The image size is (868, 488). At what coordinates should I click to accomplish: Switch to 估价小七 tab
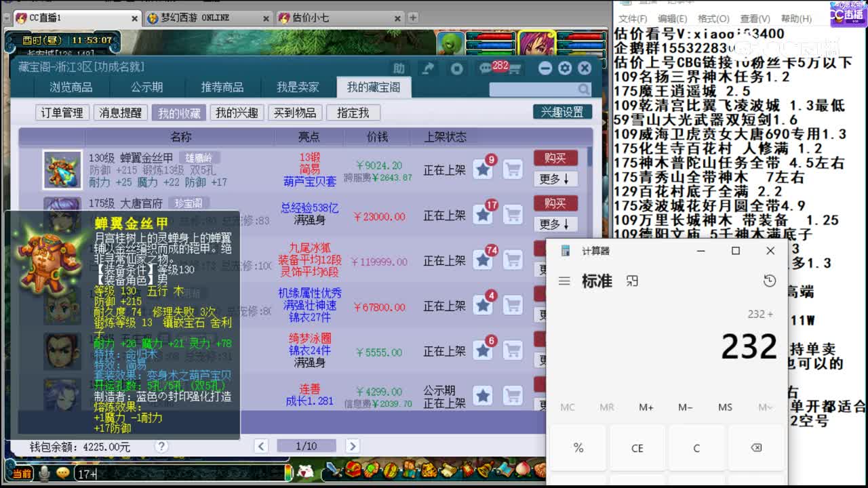[x=342, y=18]
